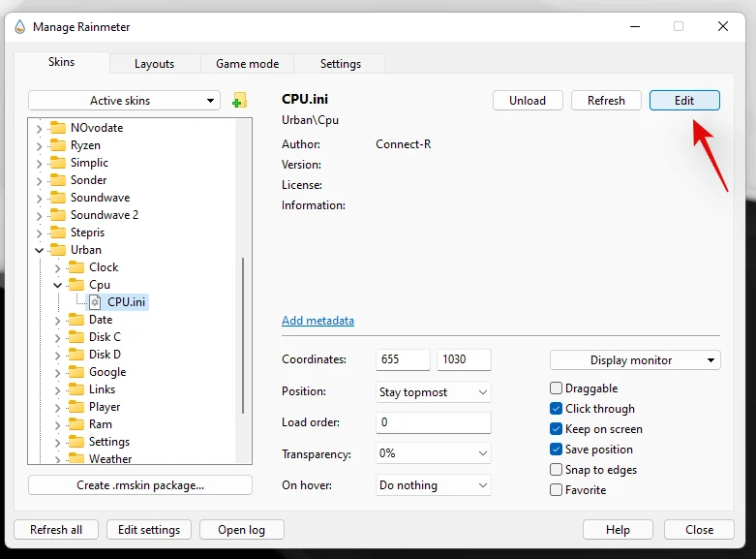The width and height of the screenshot is (756, 559).
Task: Click the Help button
Action: pos(618,530)
